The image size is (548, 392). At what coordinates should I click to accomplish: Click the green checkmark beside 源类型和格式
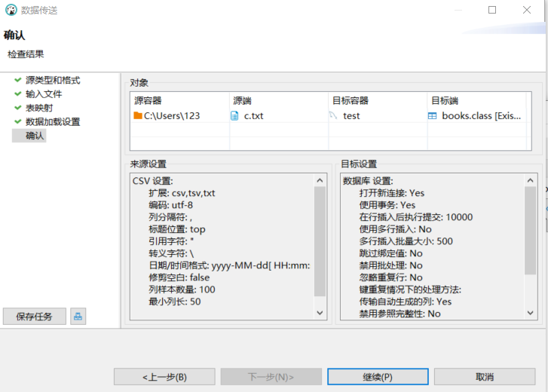17,81
